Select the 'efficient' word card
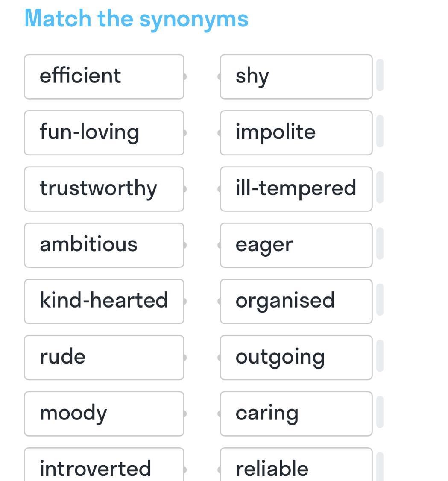 pyautogui.click(x=104, y=77)
